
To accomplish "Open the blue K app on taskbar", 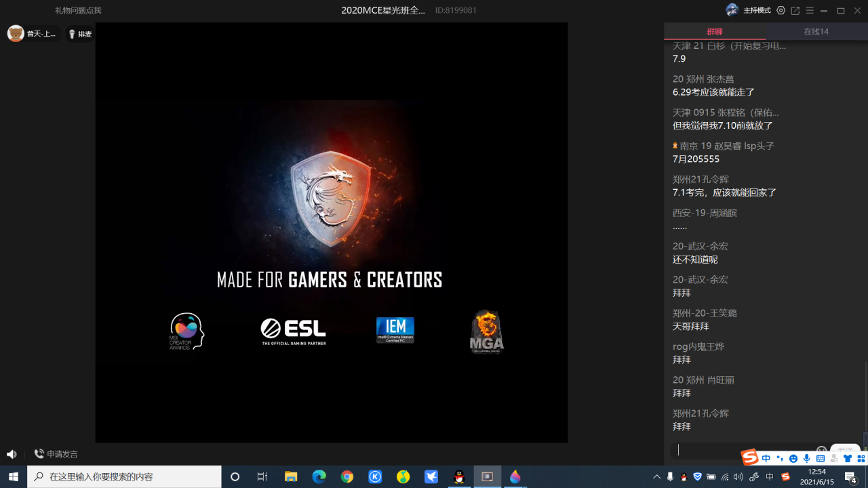I will pyautogui.click(x=375, y=476).
